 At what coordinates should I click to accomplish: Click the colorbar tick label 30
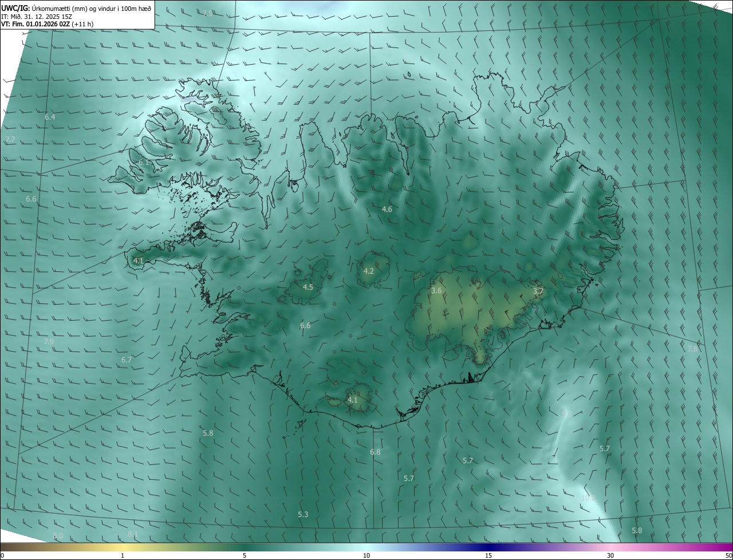click(610, 555)
